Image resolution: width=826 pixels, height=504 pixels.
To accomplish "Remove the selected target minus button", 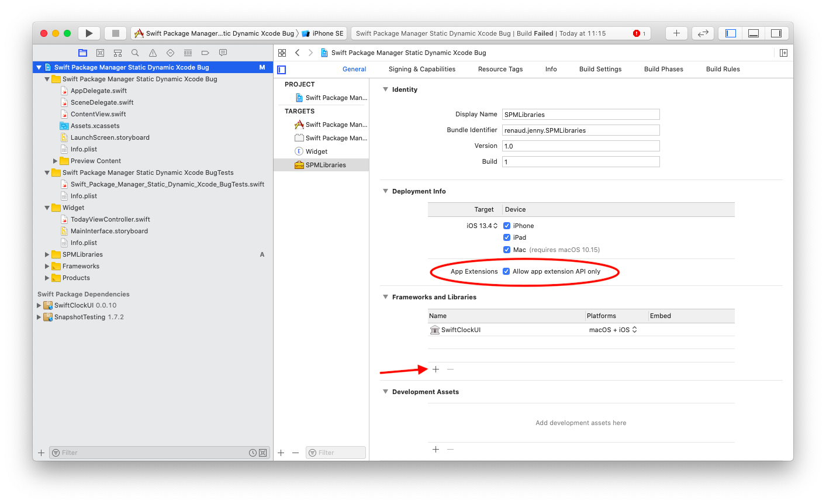I will [x=295, y=453].
